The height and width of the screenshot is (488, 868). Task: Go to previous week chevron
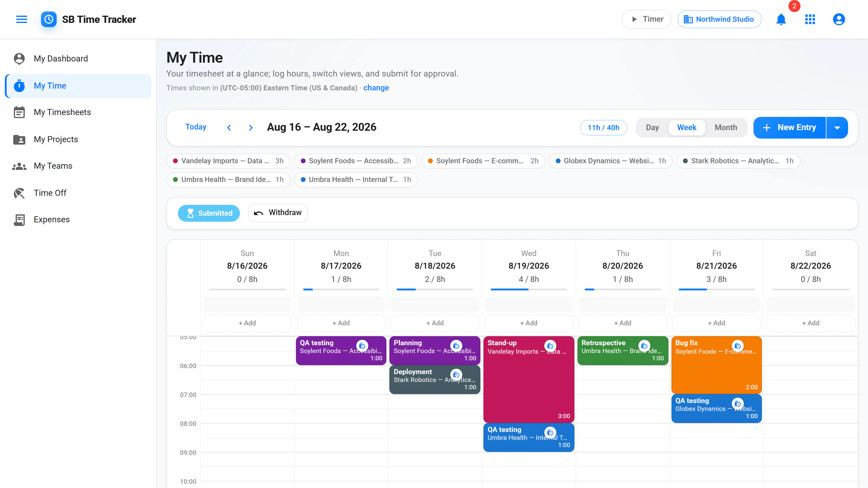(229, 128)
